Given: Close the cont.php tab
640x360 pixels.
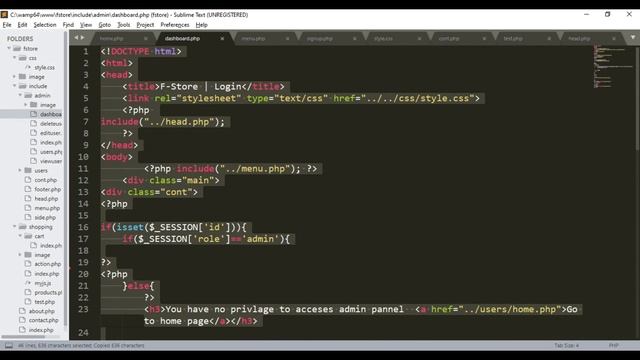Looking at the screenshot, I should coord(484,38).
